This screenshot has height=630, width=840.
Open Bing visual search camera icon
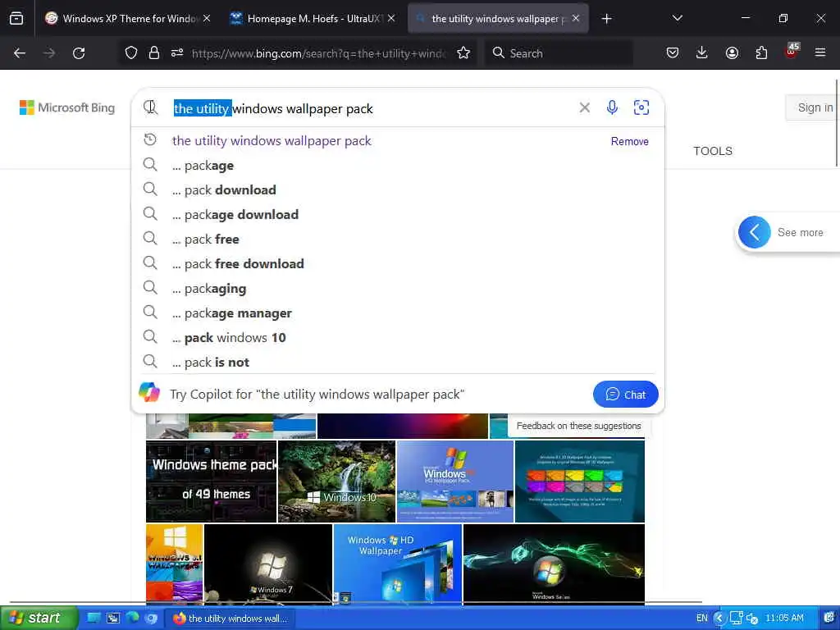[641, 107]
